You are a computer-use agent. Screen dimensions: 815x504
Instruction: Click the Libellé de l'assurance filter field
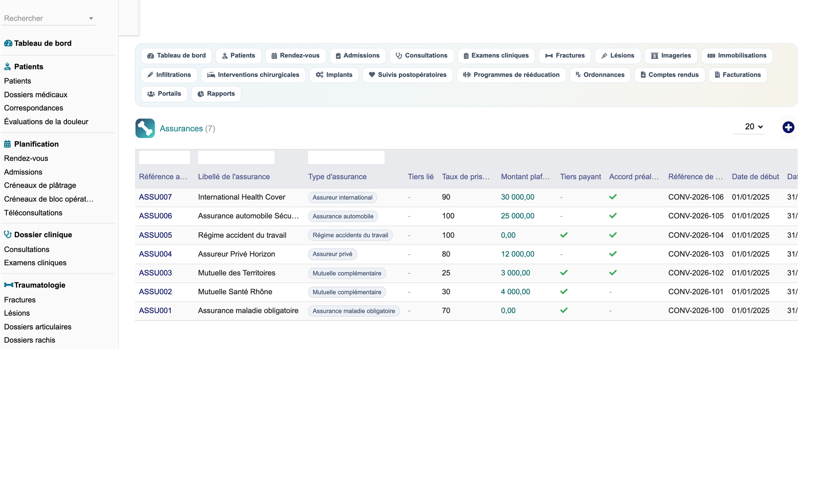(236, 157)
